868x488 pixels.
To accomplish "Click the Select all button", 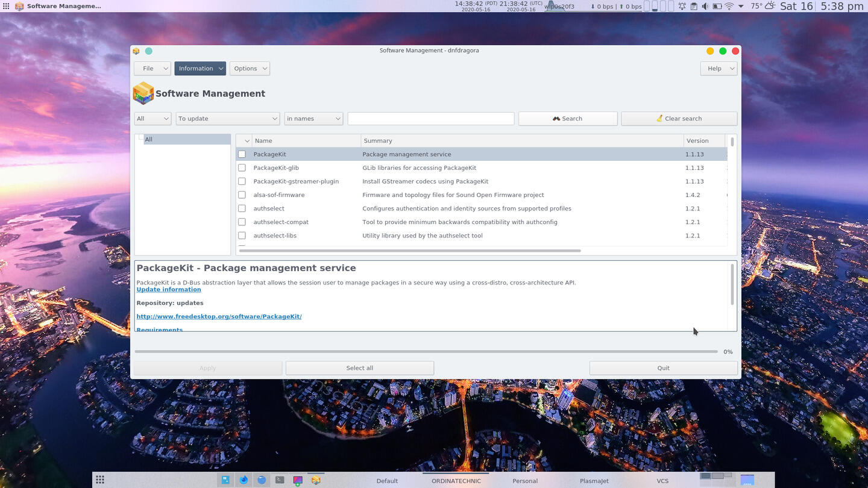I will coord(360,368).
